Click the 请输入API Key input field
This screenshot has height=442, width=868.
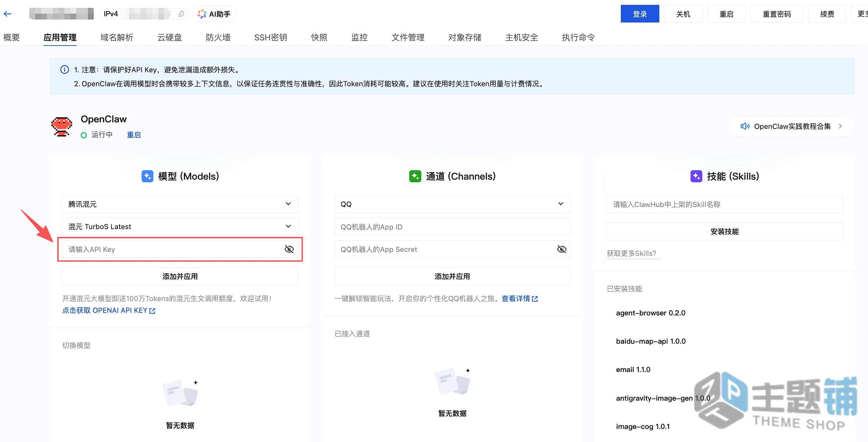point(180,249)
